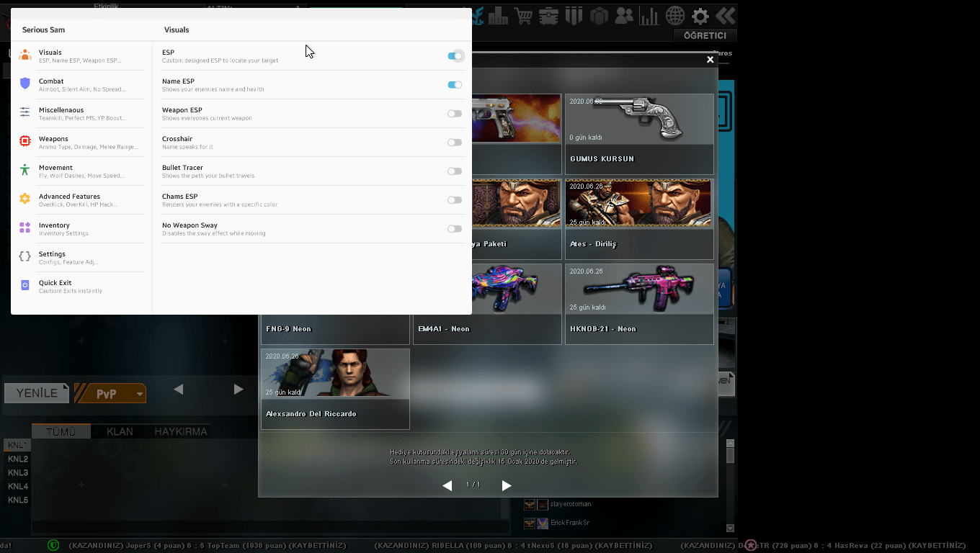Click the Quick Exit power icon

click(25, 285)
